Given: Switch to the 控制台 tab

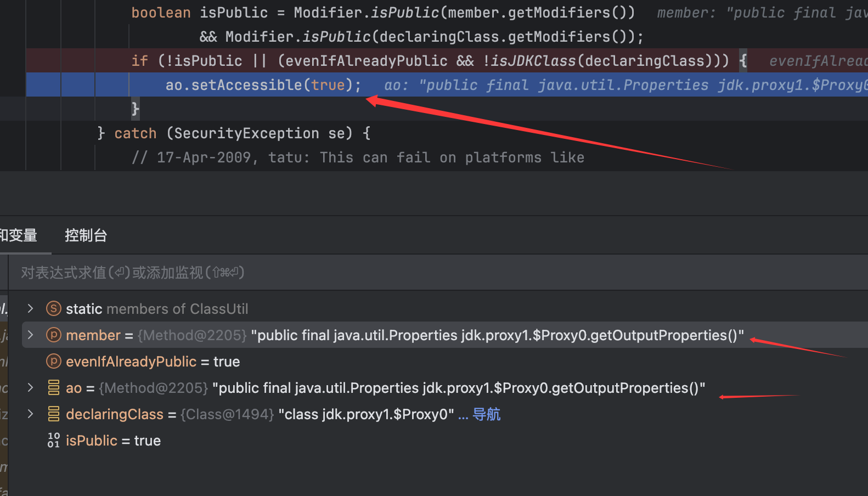Looking at the screenshot, I should (86, 236).
